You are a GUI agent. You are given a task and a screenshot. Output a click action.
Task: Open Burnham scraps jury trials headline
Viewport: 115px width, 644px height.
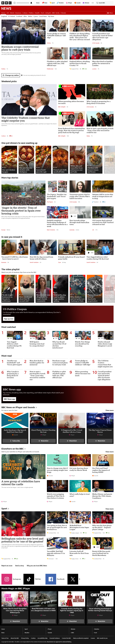pos(20,48)
